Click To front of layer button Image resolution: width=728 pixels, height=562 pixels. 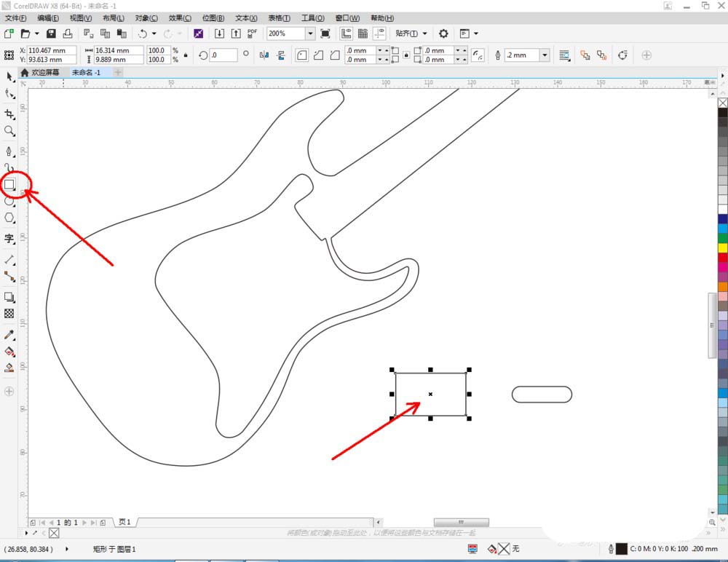585,55
